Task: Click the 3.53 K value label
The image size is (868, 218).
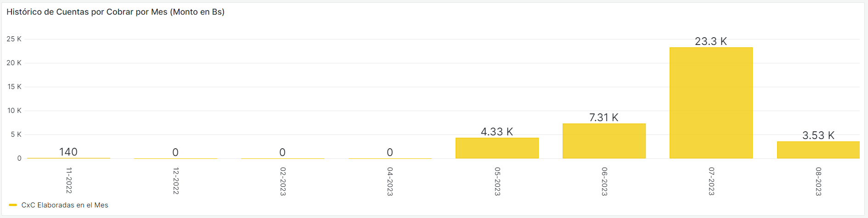Action: 818,135
